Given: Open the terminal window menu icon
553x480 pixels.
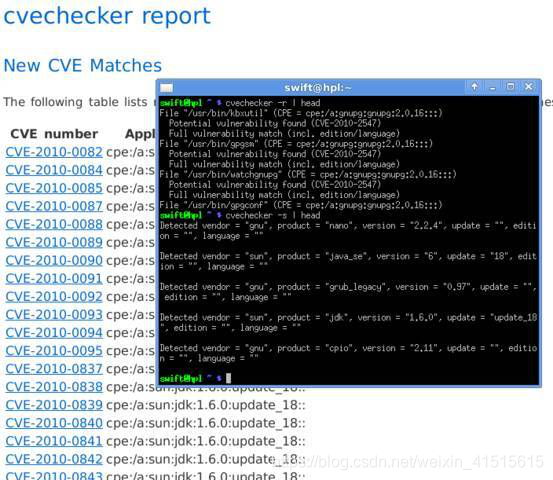Looking at the screenshot, I should (166, 88).
